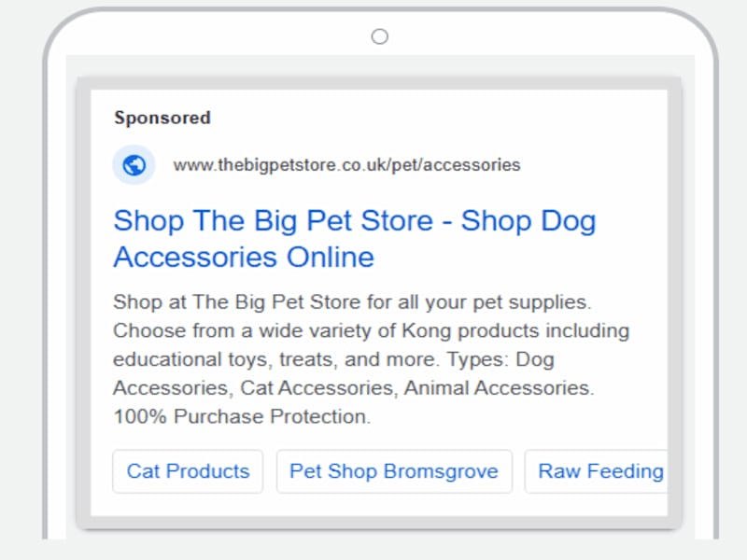This screenshot has height=560, width=747.
Task: Click the blue circle icon near Sponsored label
Action: (134, 164)
